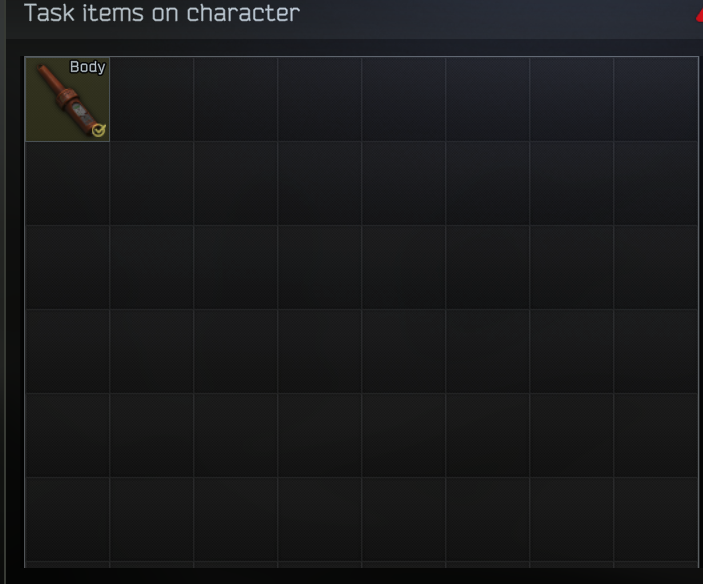This screenshot has width=703, height=584.
Task: Select the last slot of the top row
Action: click(x=655, y=99)
